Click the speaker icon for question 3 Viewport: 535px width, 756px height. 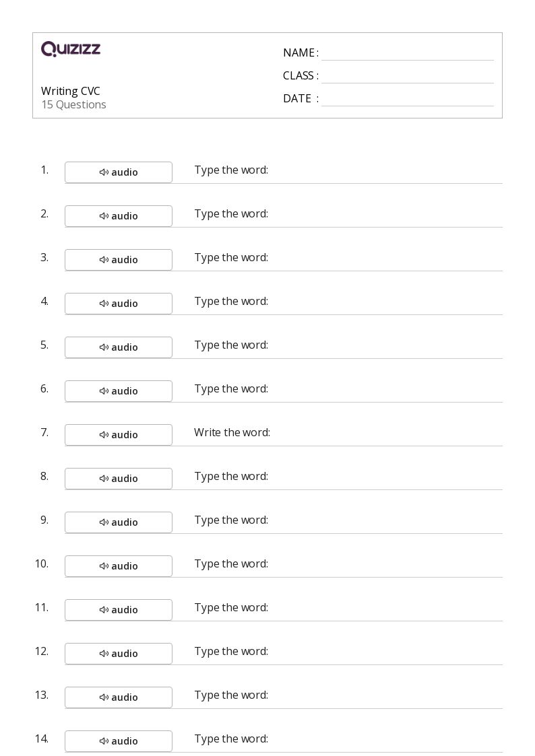(104, 260)
